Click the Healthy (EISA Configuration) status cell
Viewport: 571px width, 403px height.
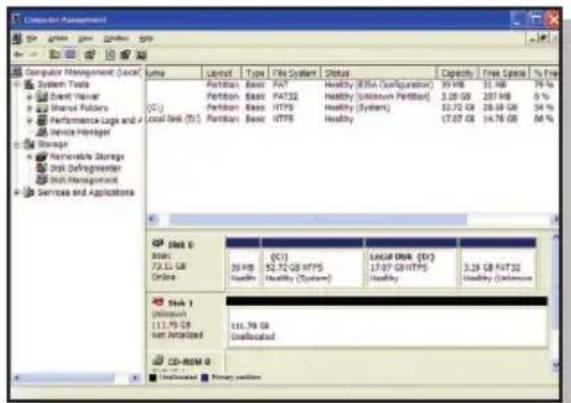coord(379,85)
